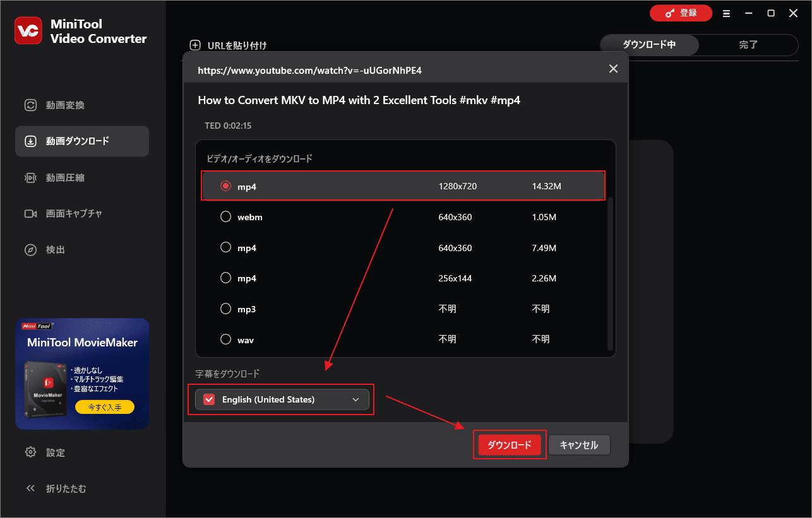The width and height of the screenshot is (812, 518).
Task: Click the 2.26M file size value
Action: [x=544, y=278]
